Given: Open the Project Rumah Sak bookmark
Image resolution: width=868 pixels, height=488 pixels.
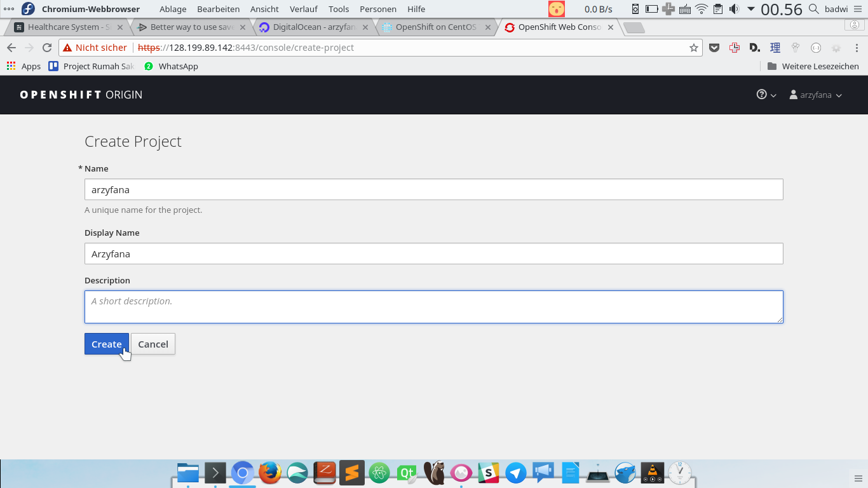Looking at the screenshot, I should coord(92,66).
